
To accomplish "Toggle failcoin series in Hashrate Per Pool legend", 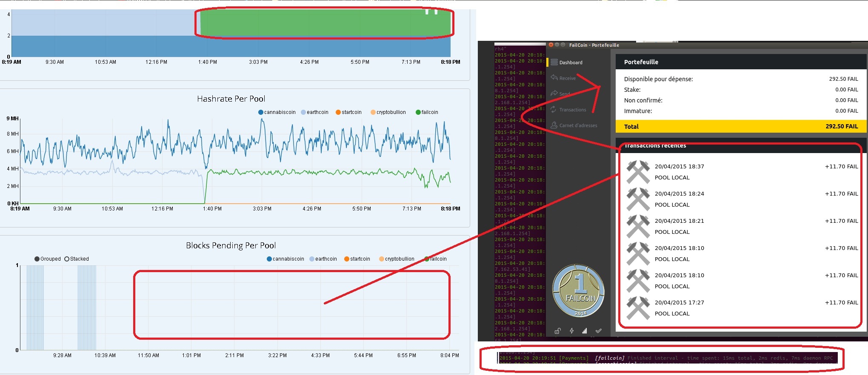I will point(427,112).
